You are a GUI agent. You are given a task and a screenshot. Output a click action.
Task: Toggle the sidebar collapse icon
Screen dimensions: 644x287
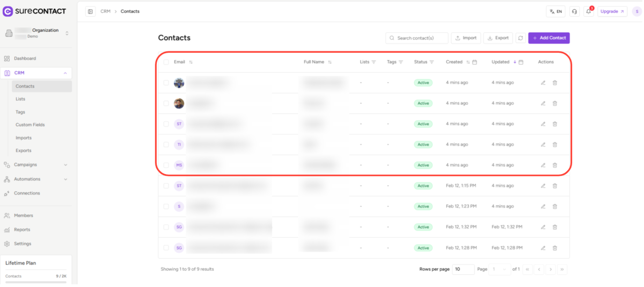click(90, 11)
